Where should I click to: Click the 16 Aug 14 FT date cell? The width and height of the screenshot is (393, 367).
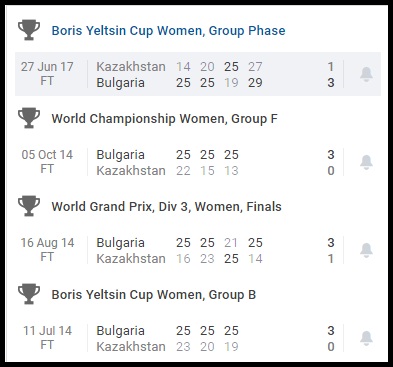click(47, 250)
